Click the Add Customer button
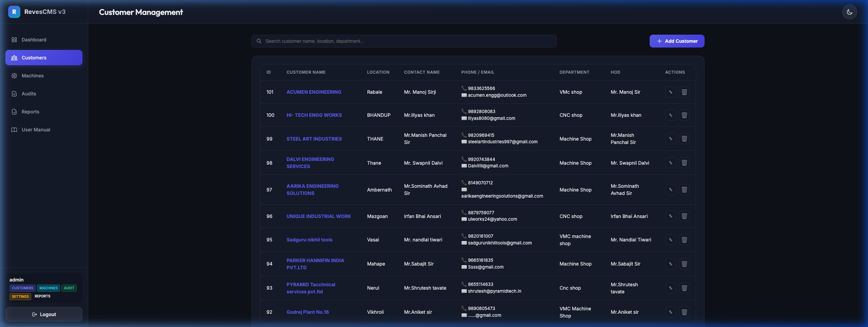The width and height of the screenshot is (868, 327). (x=677, y=41)
